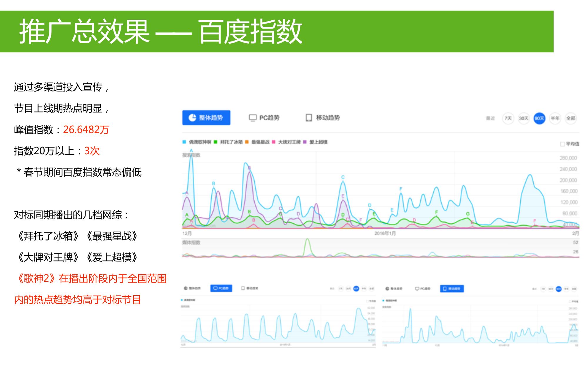Image resolution: width=588 pixels, height=368 pixels.
Task: Select 整体趋势 in the lower-left chart
Action: (192, 288)
